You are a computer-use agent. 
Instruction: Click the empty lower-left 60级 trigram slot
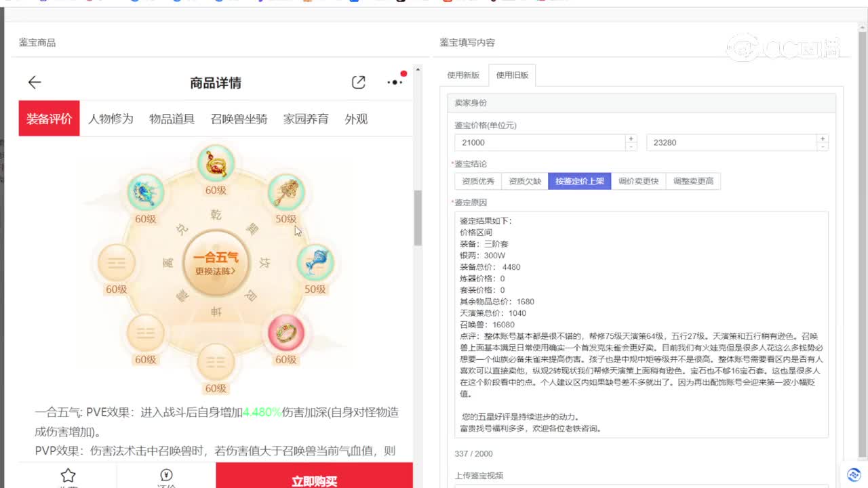coord(146,333)
